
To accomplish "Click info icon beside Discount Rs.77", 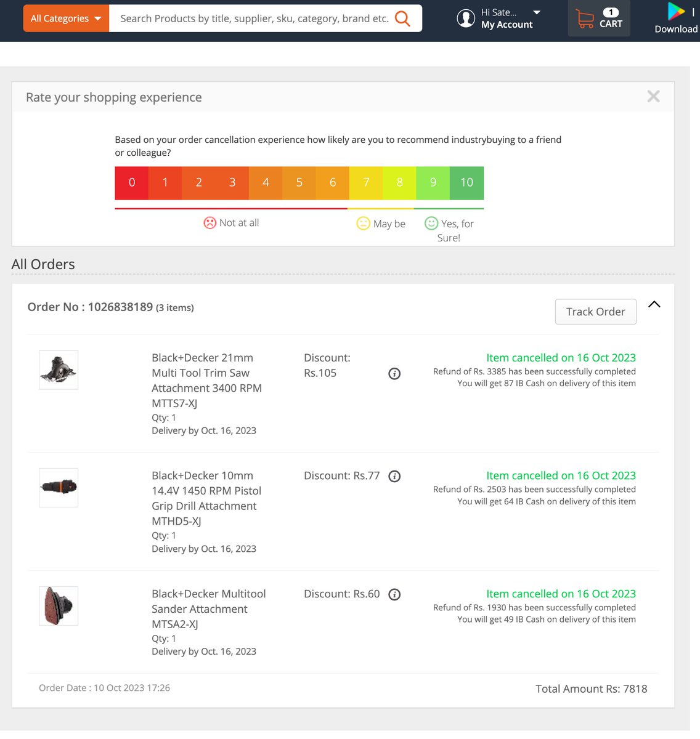I will [395, 476].
